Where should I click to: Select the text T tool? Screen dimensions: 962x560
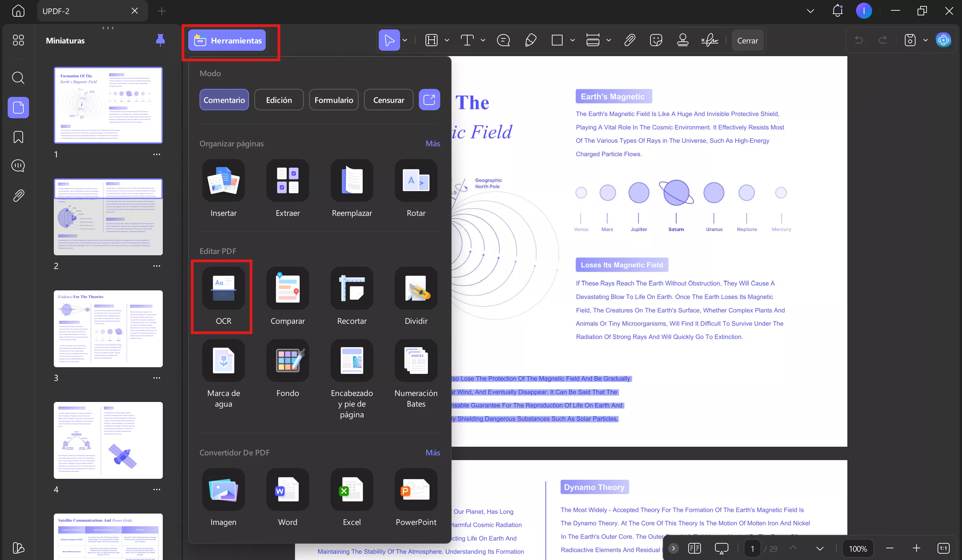coord(467,40)
